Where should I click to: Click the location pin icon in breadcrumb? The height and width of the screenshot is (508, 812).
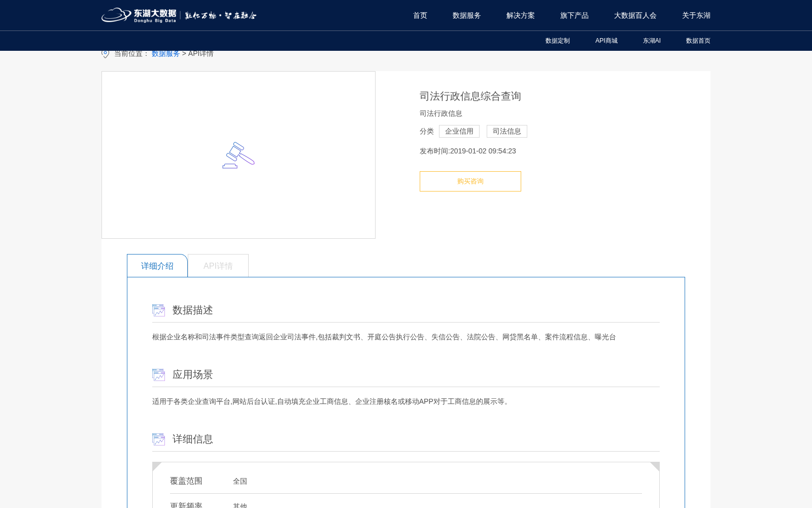(x=106, y=54)
